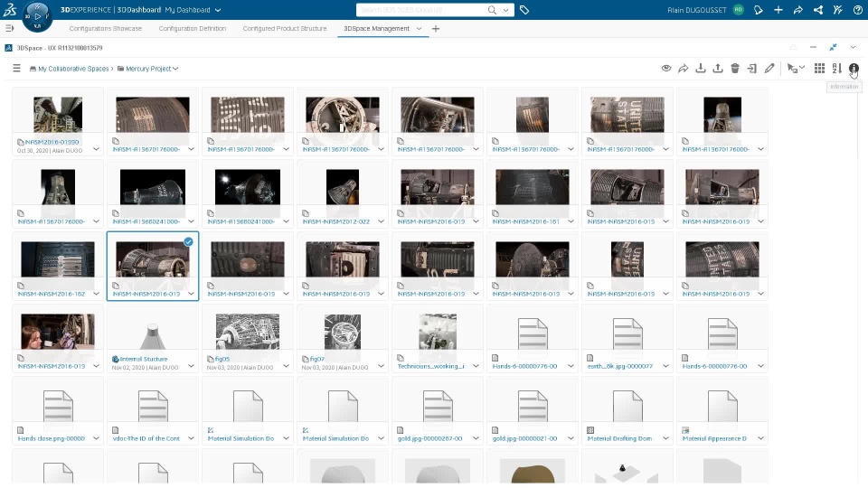Open the 3DEXPERIENCE compass
The width and height of the screenshot is (868, 488).
(37, 14)
